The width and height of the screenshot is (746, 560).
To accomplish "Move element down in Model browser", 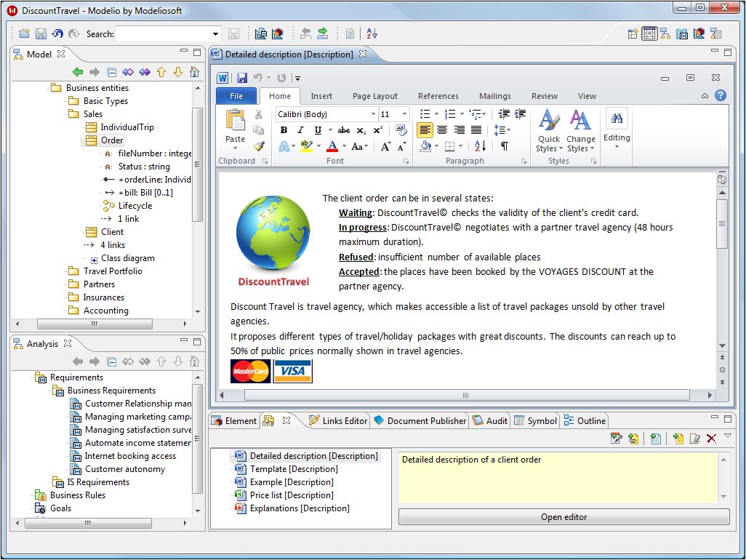I will 178,72.
